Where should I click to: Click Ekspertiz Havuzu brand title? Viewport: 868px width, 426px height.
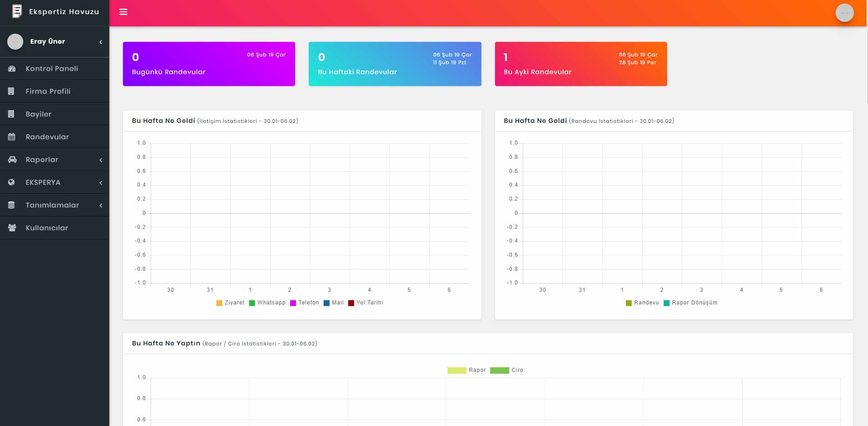coord(64,12)
